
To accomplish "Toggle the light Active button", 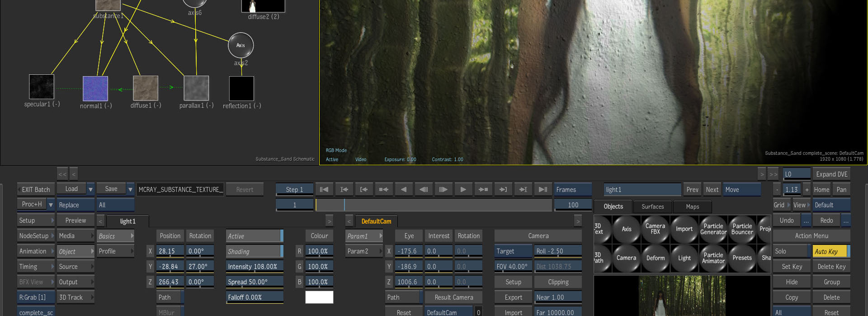I will click(x=254, y=236).
